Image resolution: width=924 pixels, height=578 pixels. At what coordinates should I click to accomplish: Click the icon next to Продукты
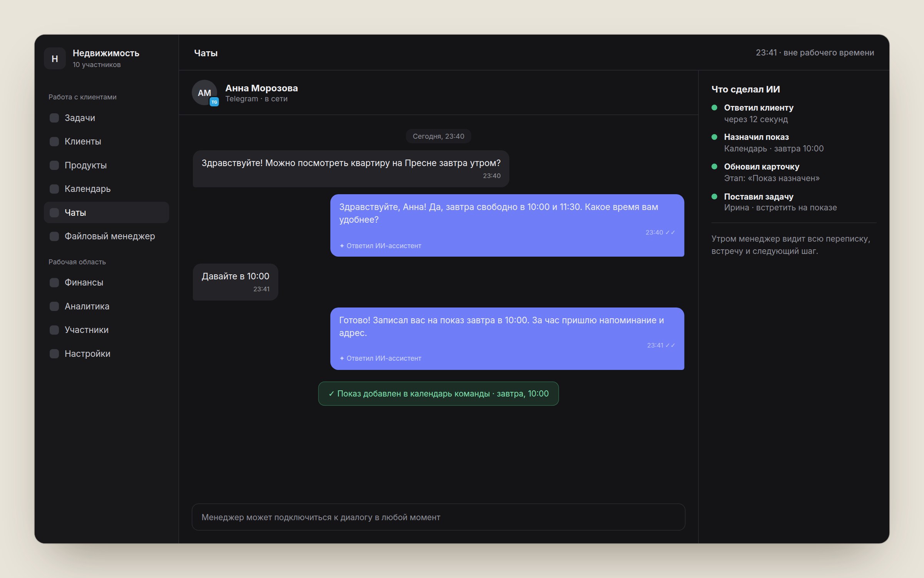(x=54, y=165)
